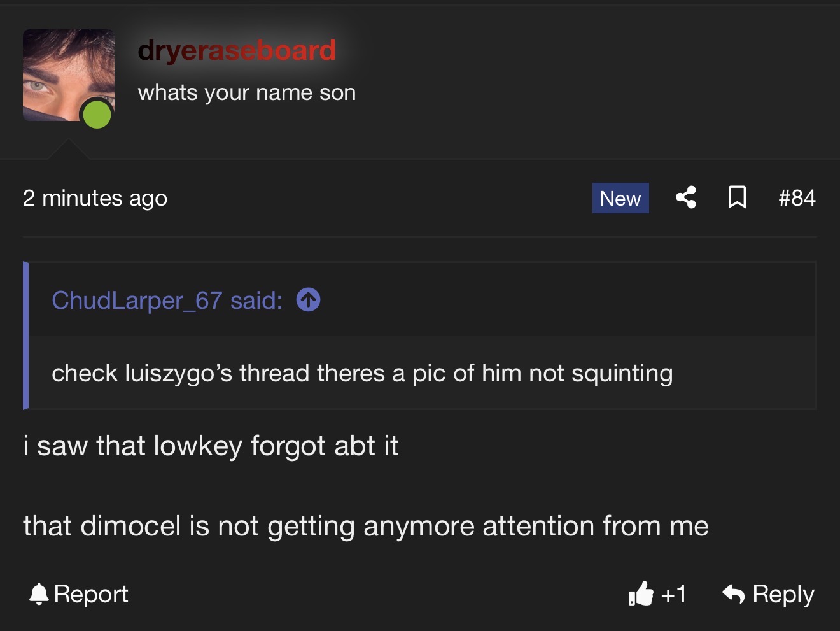This screenshot has width=840, height=631.
Task: Click the thumbs-up like icon
Action: tap(641, 593)
